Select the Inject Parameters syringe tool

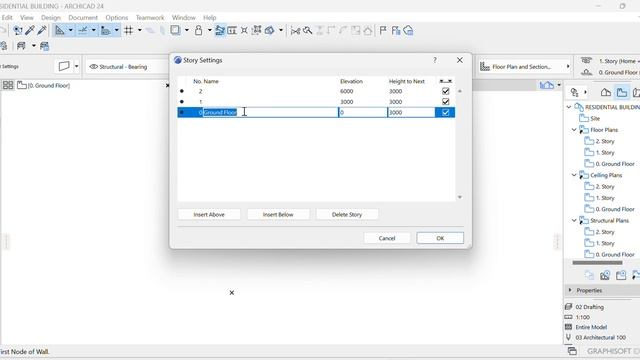41,30
